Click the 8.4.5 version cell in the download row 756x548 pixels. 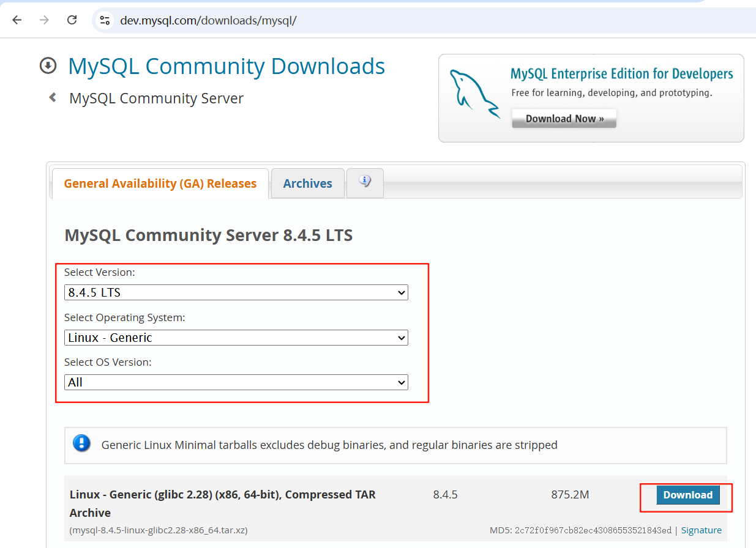click(445, 494)
